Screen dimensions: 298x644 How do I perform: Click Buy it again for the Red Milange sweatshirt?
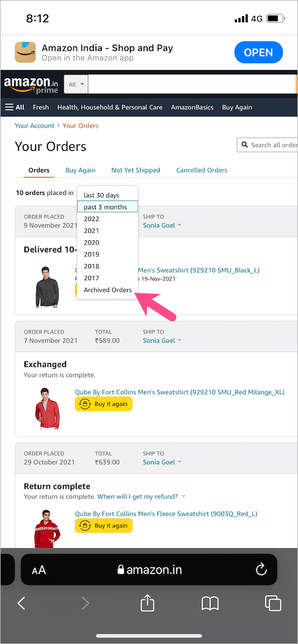(104, 404)
